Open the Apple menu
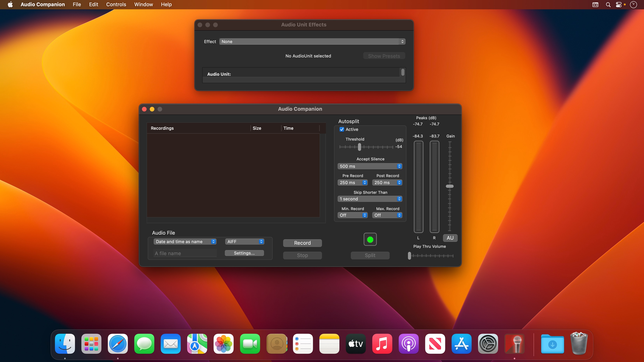This screenshot has height=362, width=644. 10,4
